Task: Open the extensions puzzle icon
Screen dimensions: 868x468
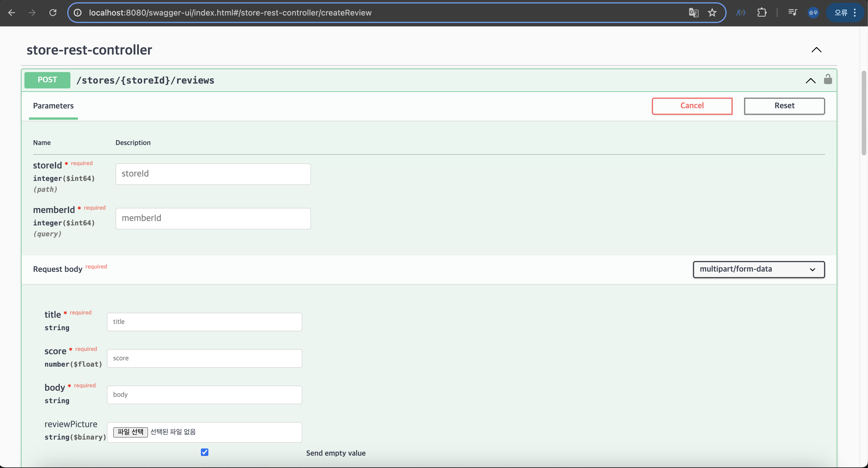Action: [x=762, y=13]
